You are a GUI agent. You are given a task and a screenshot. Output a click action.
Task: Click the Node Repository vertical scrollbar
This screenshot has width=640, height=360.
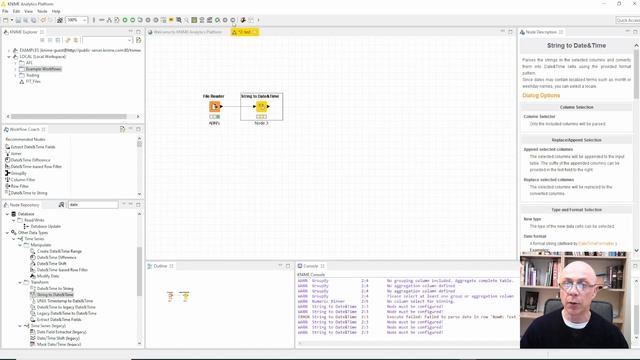pos(139,271)
